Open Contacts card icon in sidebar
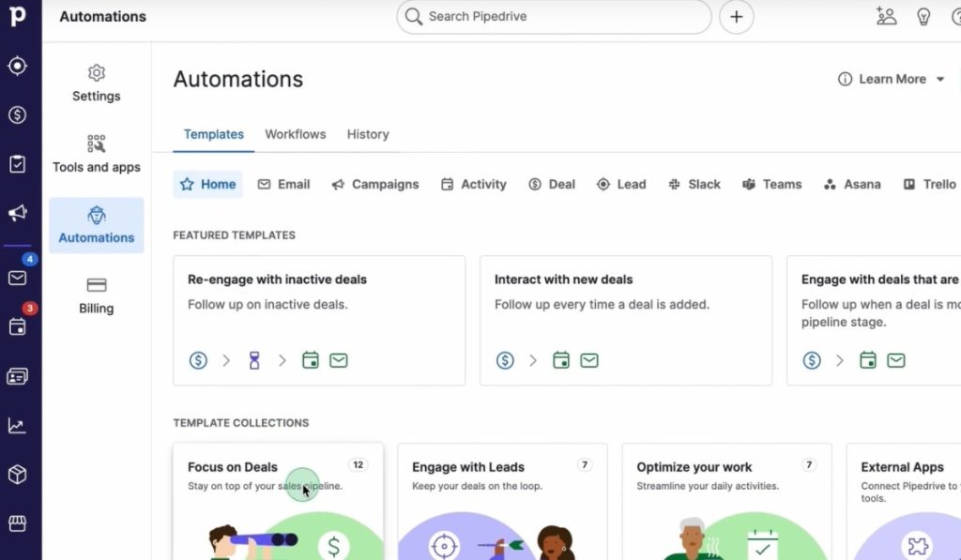The height and width of the screenshot is (560, 961). click(x=17, y=376)
